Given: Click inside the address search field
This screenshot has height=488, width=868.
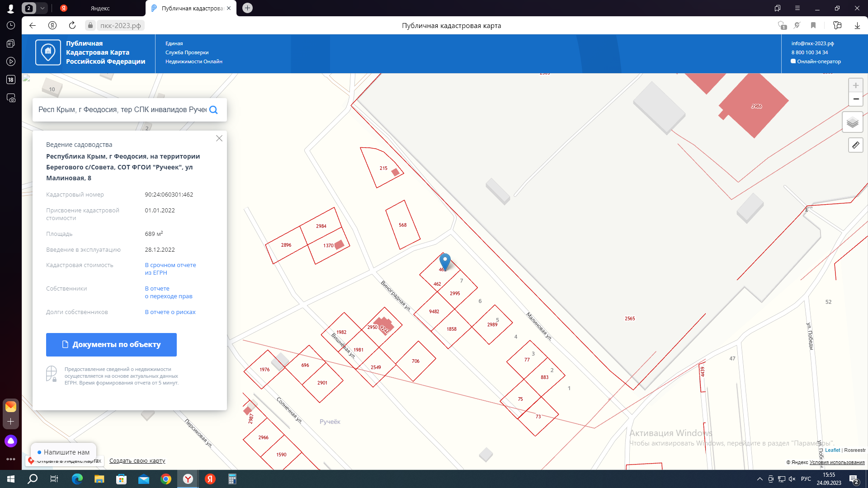Looking at the screenshot, I should [x=122, y=110].
